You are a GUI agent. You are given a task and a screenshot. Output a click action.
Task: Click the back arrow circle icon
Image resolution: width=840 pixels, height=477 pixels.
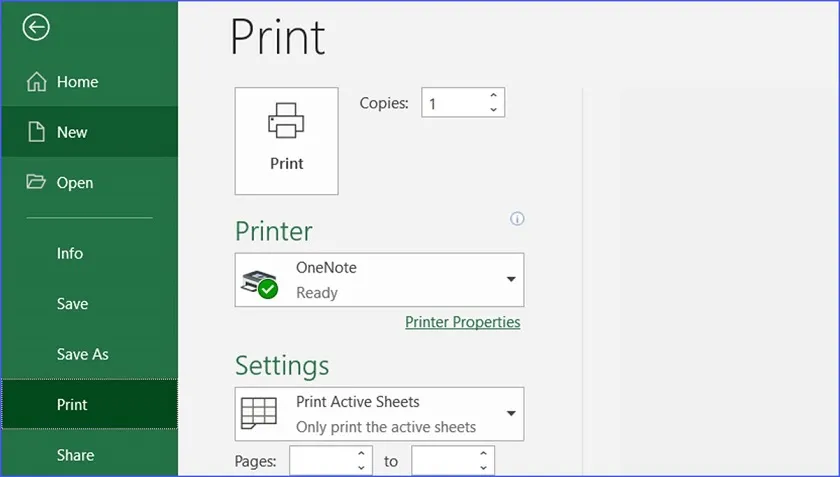(36, 28)
